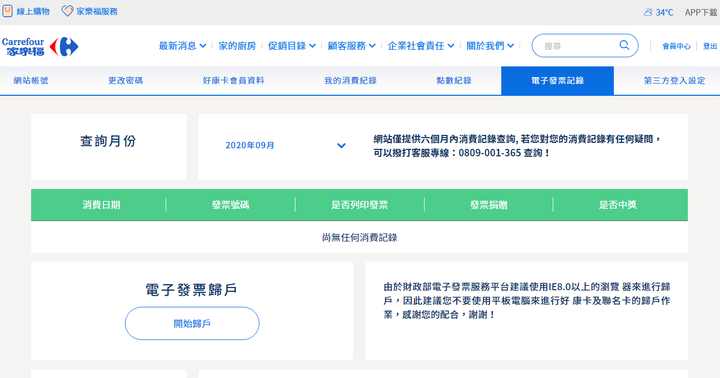The image size is (720, 378).
Task: Expand the 顧客服務 dropdown
Action: point(351,46)
